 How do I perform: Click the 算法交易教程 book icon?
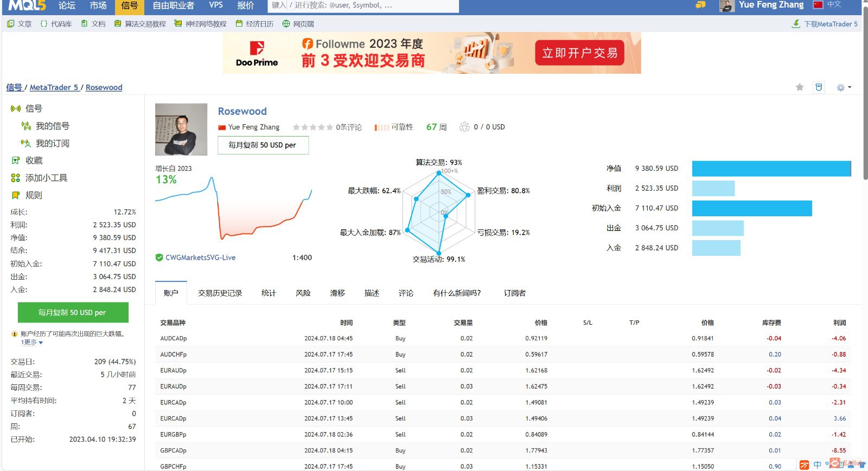118,24
